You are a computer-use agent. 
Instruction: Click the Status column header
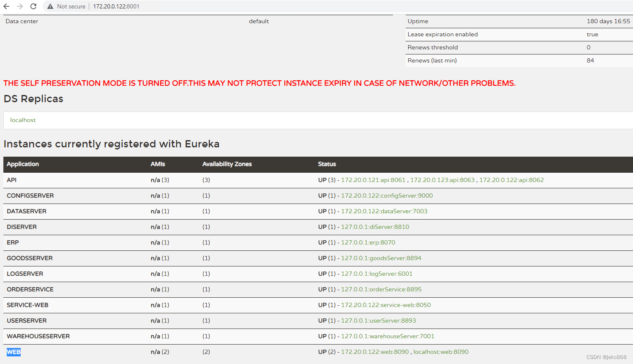327,164
